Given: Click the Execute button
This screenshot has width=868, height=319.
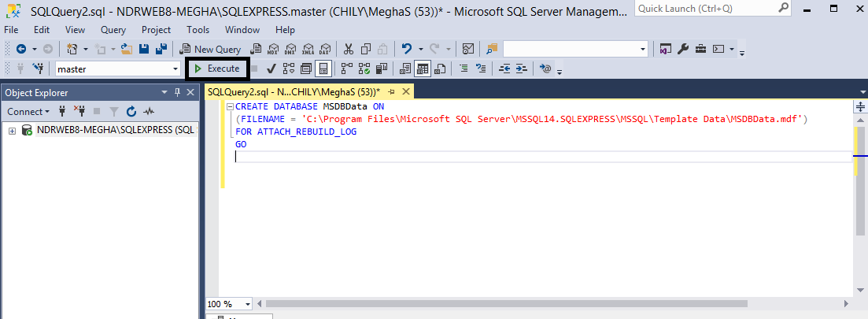Looking at the screenshot, I should [x=217, y=69].
